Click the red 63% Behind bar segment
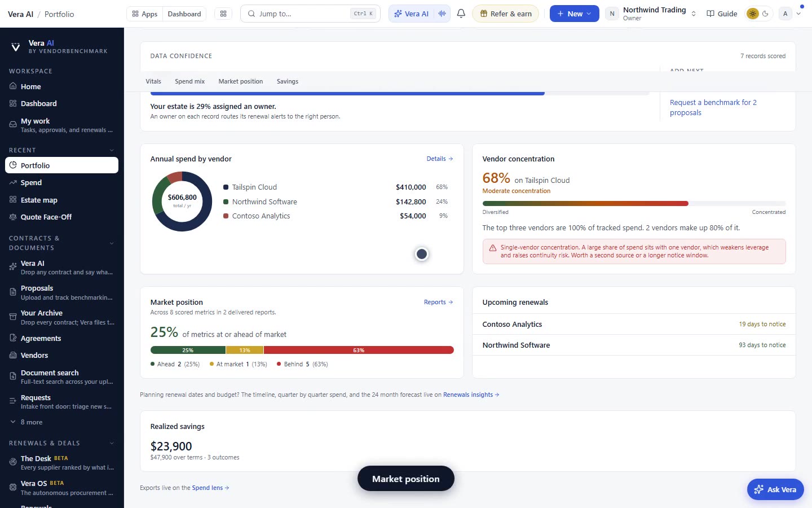This screenshot has width=812, height=508. (x=359, y=350)
